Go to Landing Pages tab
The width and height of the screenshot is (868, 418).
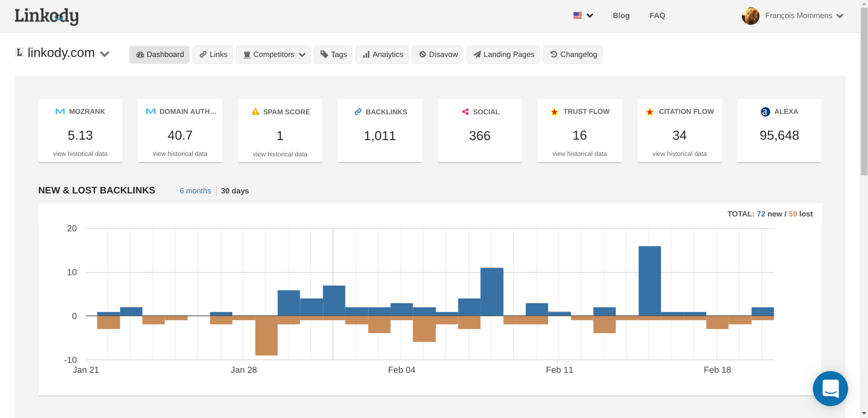click(x=504, y=55)
